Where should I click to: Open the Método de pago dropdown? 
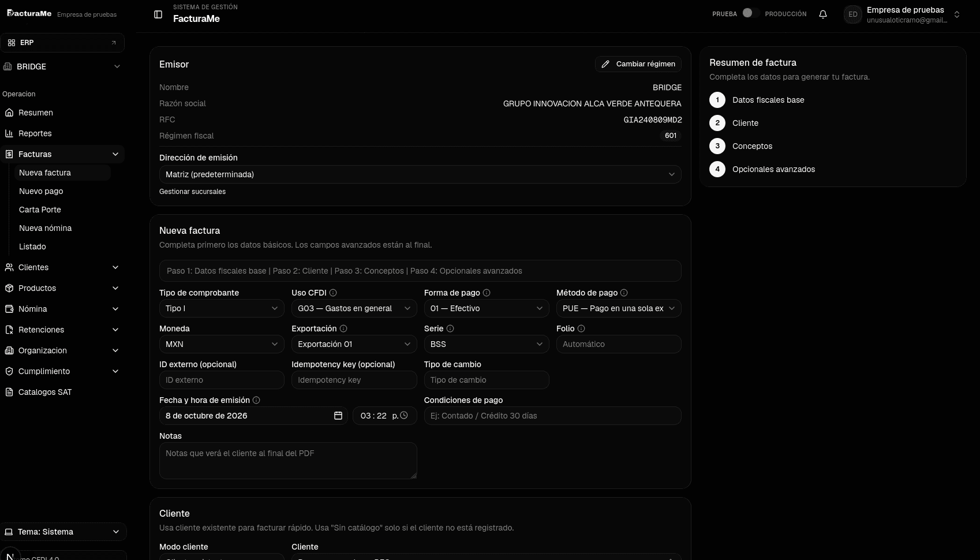[x=619, y=308]
